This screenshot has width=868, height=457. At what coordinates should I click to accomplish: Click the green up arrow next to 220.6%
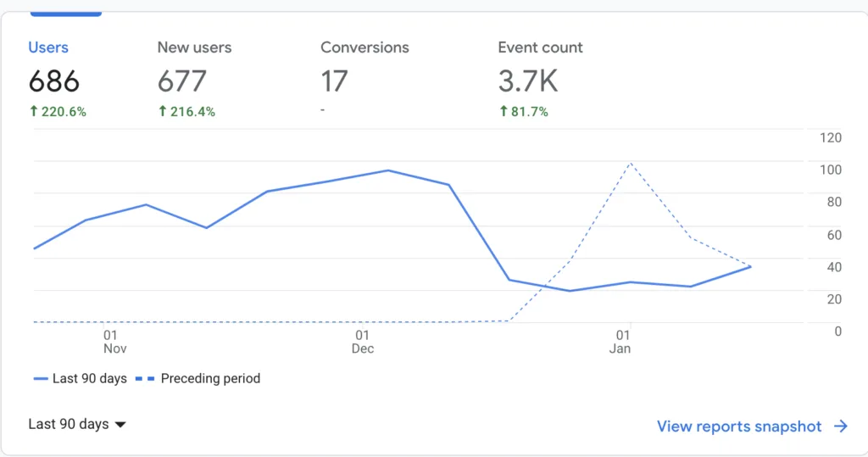[34, 111]
